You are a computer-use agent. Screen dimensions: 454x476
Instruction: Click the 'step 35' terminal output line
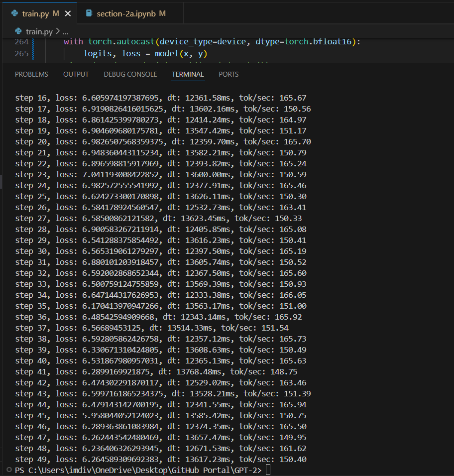[x=161, y=306]
